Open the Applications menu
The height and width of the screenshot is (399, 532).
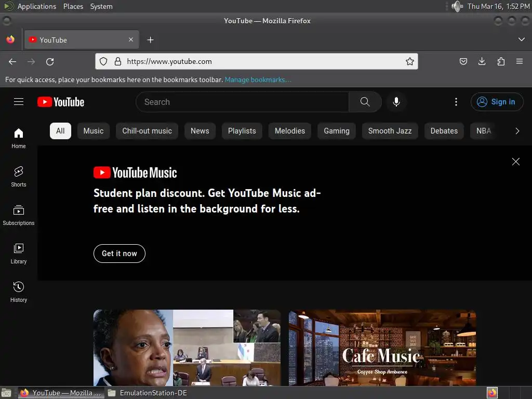pyautogui.click(x=37, y=6)
